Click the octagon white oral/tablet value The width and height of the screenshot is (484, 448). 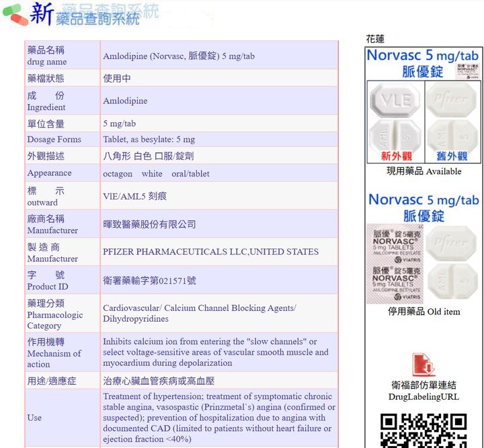[x=156, y=173]
